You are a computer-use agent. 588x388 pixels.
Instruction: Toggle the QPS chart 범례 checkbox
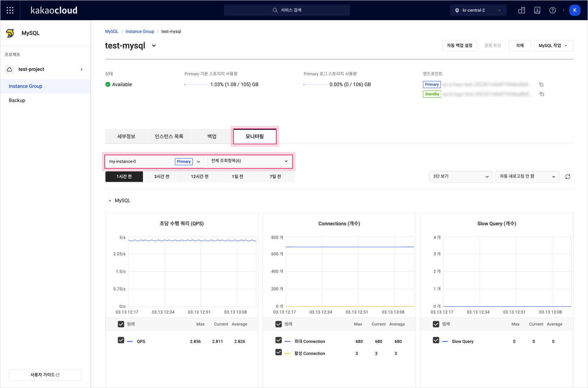click(x=121, y=324)
